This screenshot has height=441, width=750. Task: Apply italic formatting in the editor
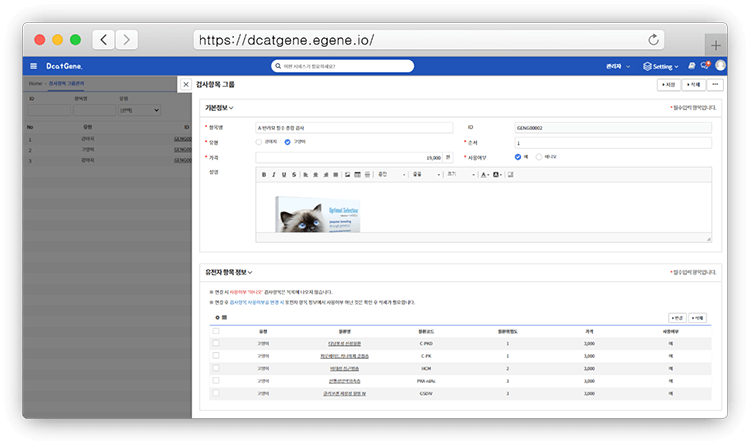[273, 174]
